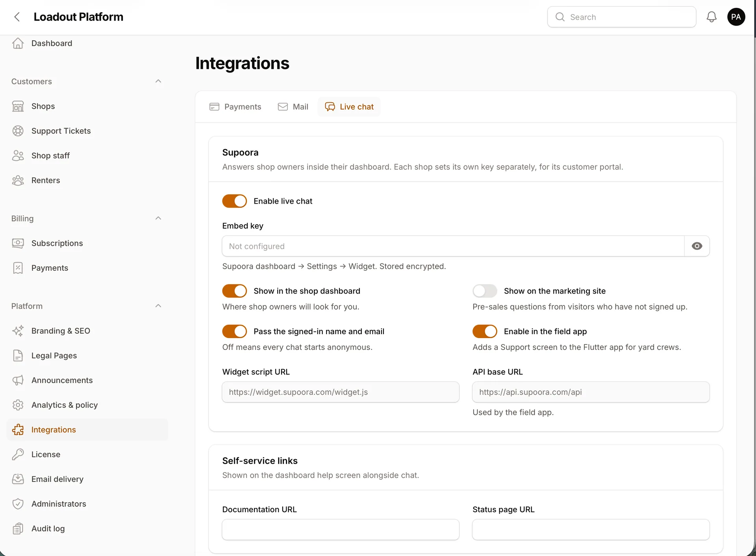The height and width of the screenshot is (556, 756).
Task: Open Integrations in the sidebar
Action: pyautogui.click(x=87, y=430)
